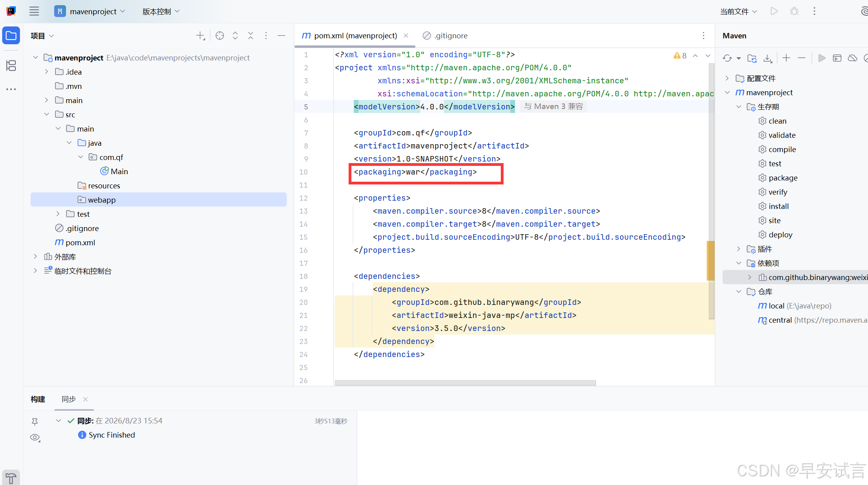
Task: Run current file button in title bar
Action: pyautogui.click(x=774, y=11)
